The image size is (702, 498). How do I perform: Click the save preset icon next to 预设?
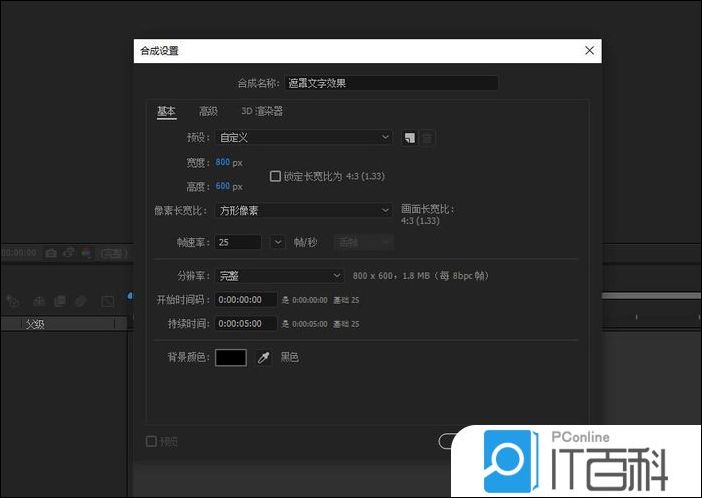click(410, 138)
